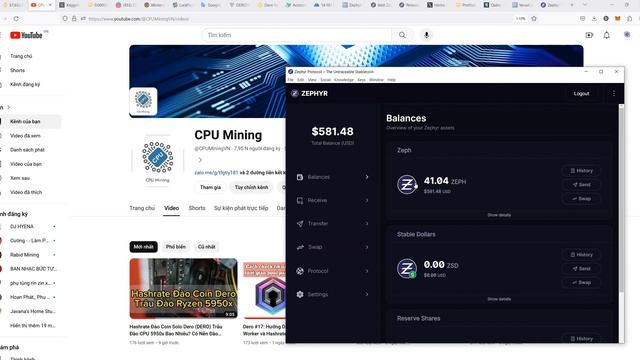The image size is (640, 360).
Task: Switch to Shorts tab on channel page
Action: (197, 208)
